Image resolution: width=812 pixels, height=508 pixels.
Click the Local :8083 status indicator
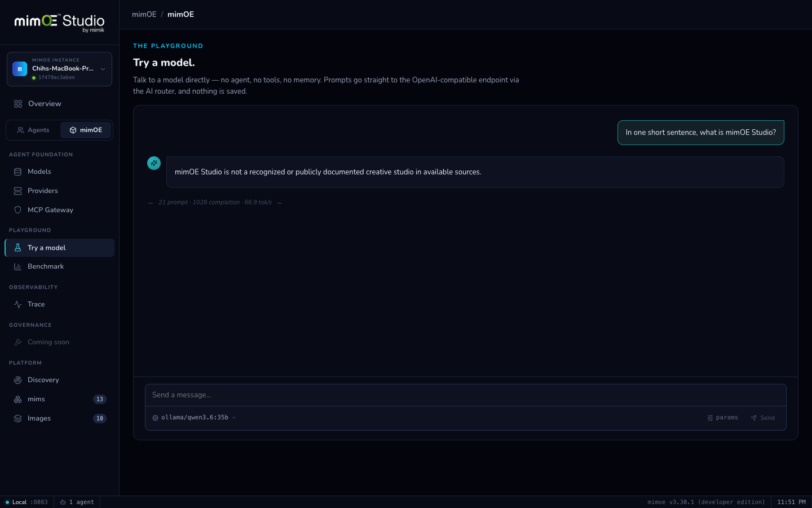click(x=27, y=502)
